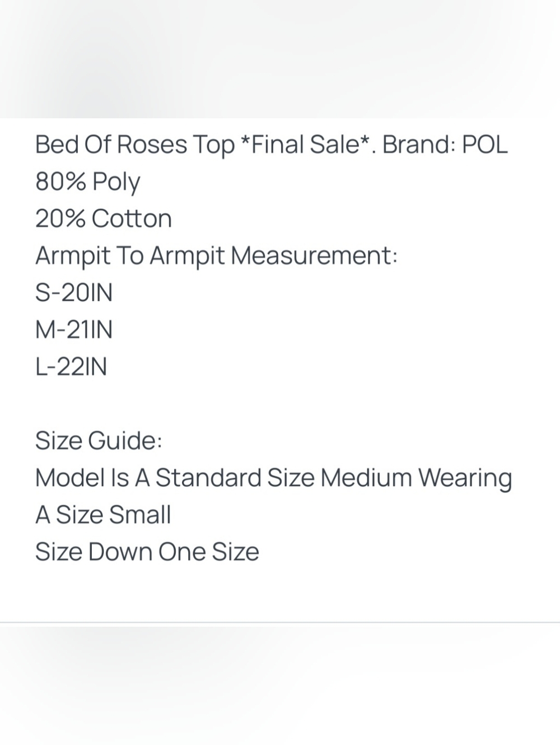Click the 'A Size Small' line
This screenshot has width=560, height=745.
(x=103, y=514)
